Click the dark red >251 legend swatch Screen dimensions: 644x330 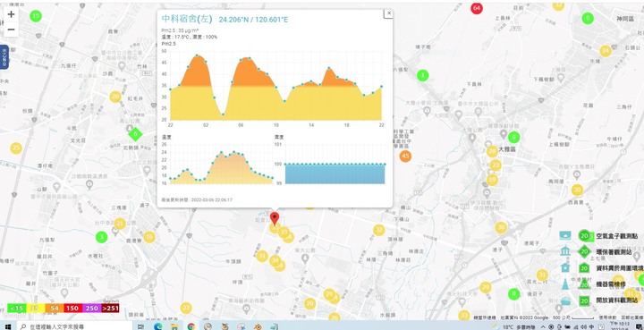click(110, 309)
